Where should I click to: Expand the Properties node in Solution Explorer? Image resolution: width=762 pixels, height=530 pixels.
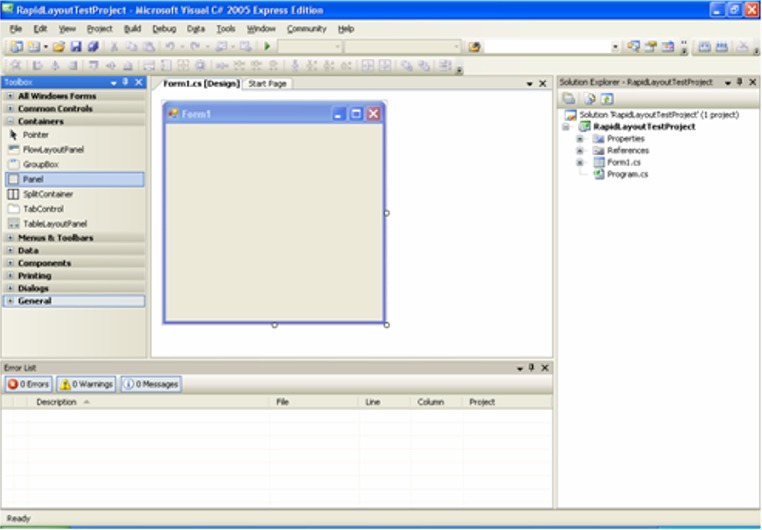click(580, 138)
